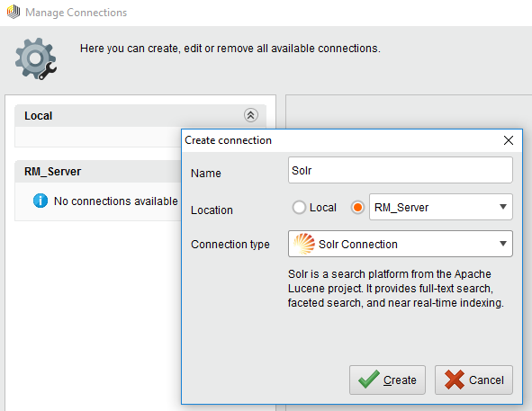Click the gear and wrench settings icon
The height and width of the screenshot is (411, 532).
[36, 58]
